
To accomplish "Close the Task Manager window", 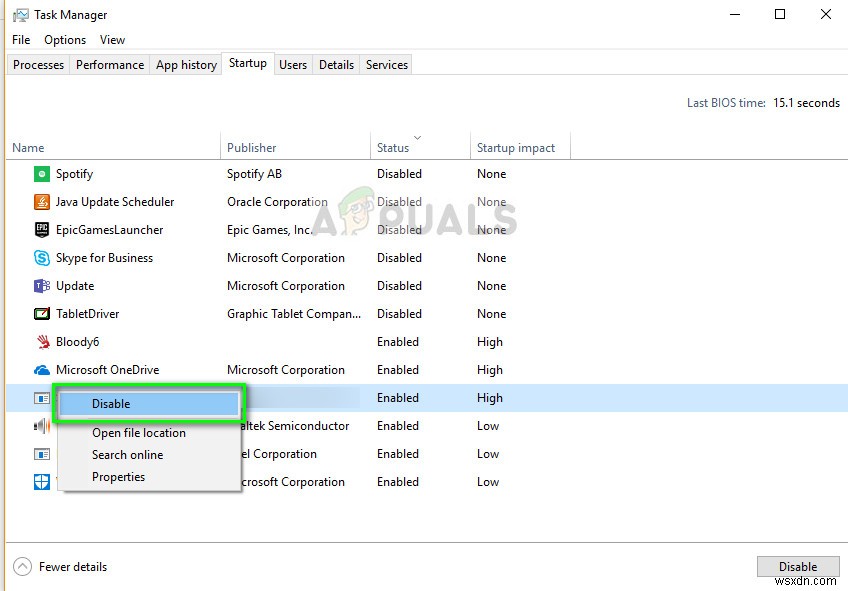I will click(x=826, y=15).
